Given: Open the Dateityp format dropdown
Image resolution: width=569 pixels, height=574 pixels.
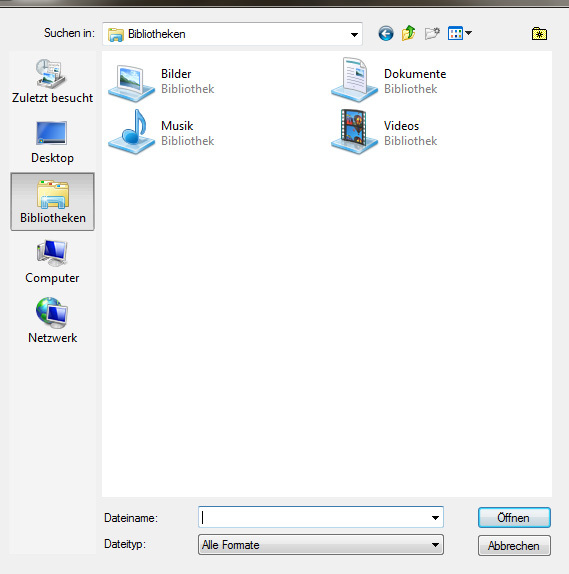Looking at the screenshot, I should coord(321,545).
